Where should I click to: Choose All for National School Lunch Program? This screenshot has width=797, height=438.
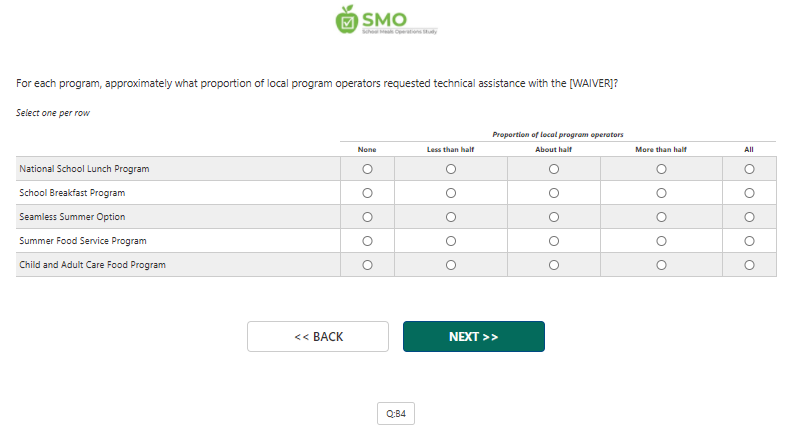pos(749,169)
